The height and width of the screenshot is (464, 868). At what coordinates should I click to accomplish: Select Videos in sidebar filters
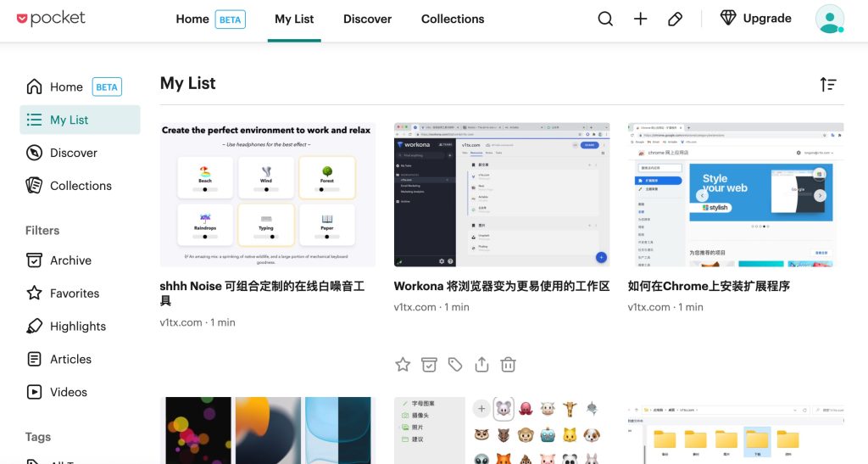(69, 392)
